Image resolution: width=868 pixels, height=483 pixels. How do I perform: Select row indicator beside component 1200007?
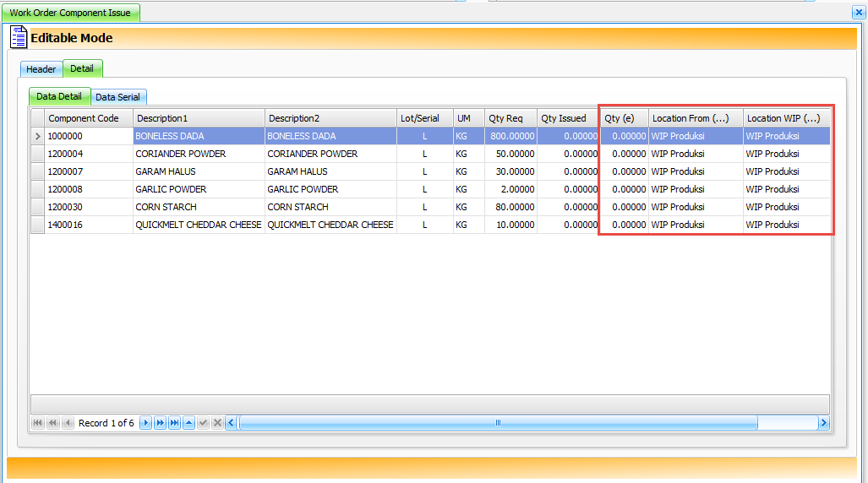38,171
